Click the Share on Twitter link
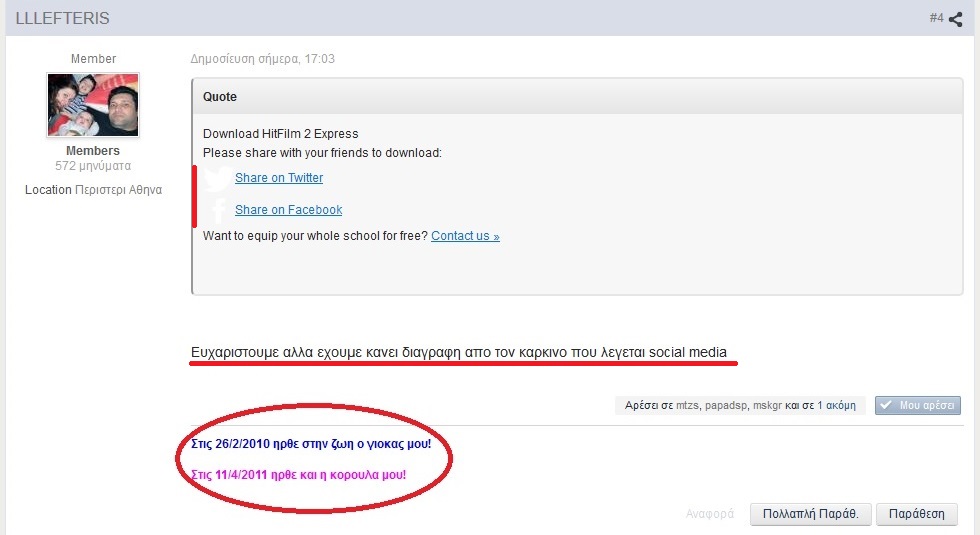980x535 pixels. point(279,178)
